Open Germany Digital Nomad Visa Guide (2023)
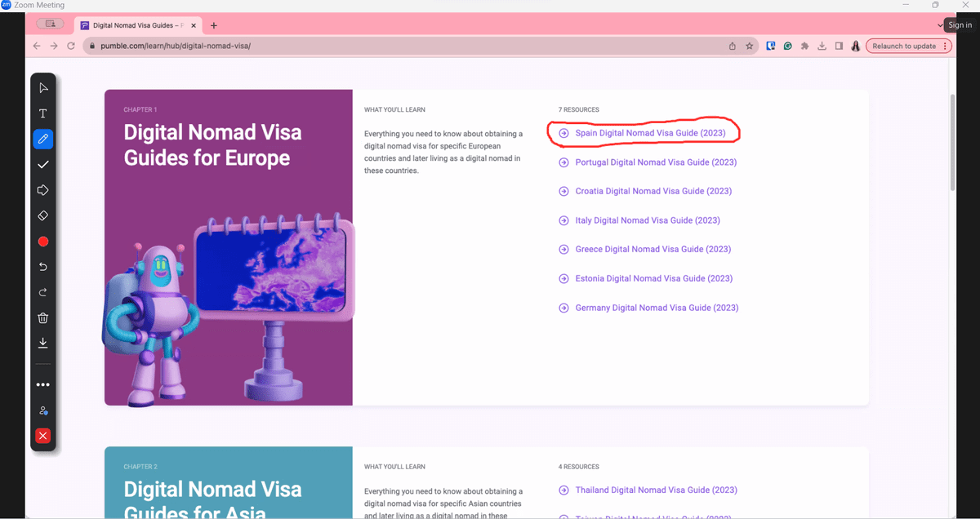 (x=657, y=308)
